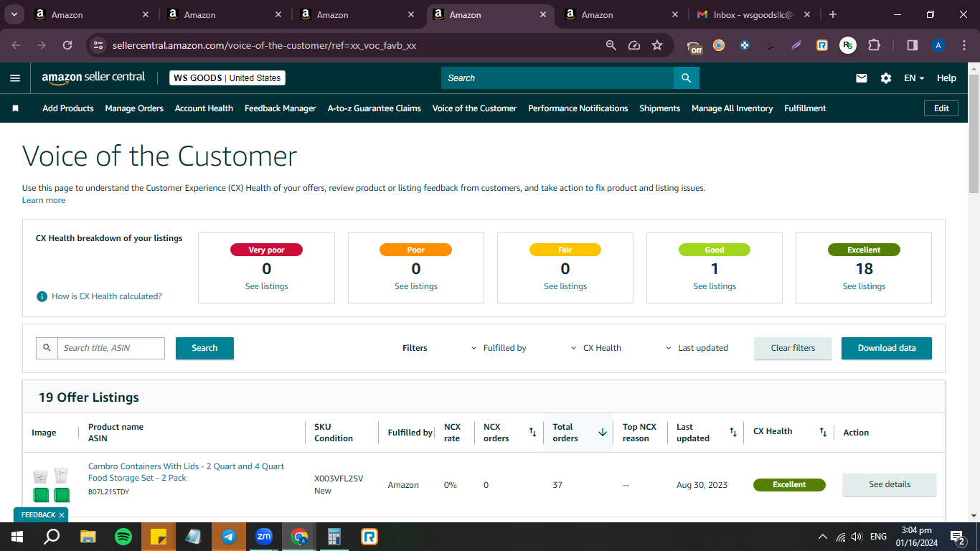Viewport: 980px width, 551px height.
Task: Open the EN language dropdown
Action: tap(914, 78)
